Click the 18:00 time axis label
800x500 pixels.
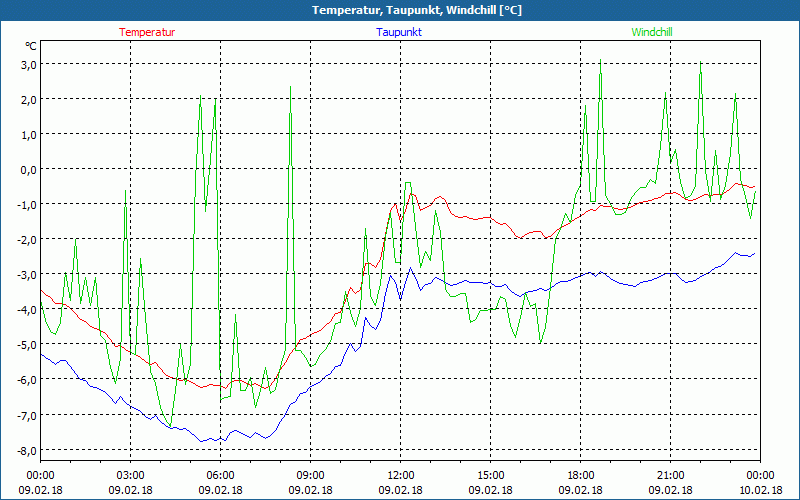point(581,476)
